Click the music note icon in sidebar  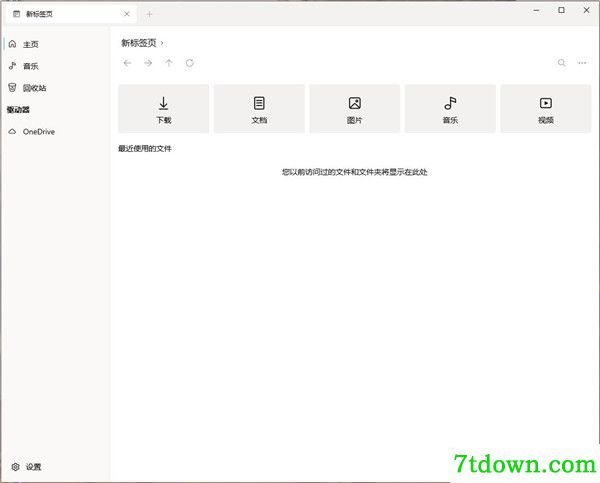pos(13,66)
